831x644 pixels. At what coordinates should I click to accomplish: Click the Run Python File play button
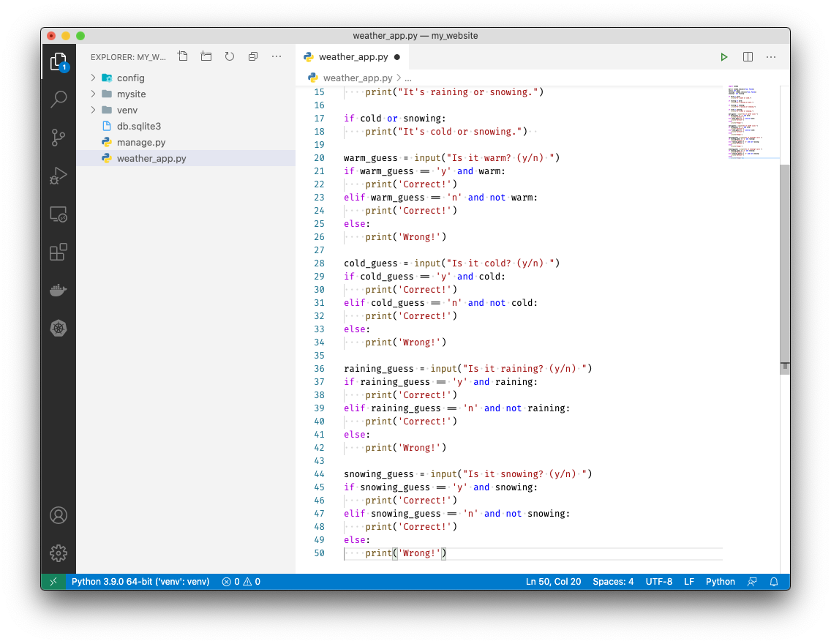(x=723, y=57)
